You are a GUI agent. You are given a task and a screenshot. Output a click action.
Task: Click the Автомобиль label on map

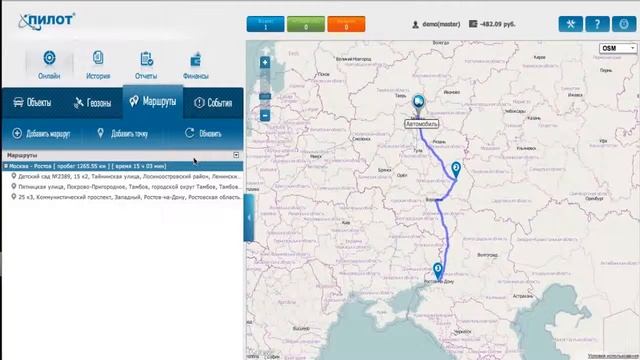422,124
